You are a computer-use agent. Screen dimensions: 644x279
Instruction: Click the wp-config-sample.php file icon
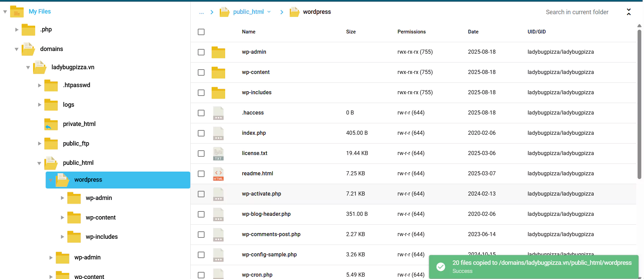pos(218,255)
